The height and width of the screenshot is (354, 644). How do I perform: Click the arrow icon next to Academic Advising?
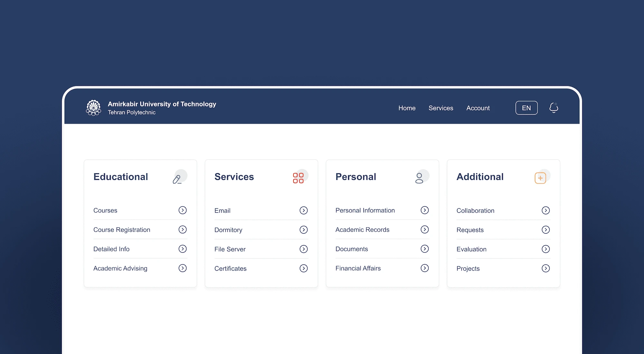tap(183, 268)
